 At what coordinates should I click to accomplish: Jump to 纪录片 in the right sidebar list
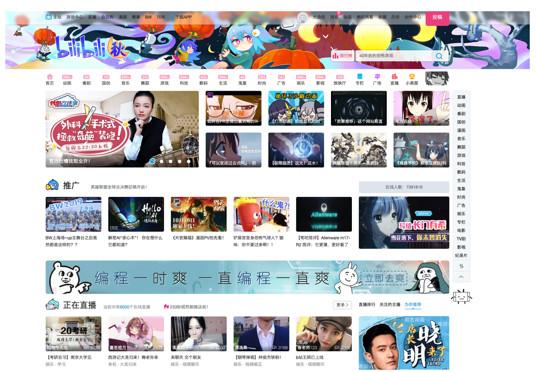[x=461, y=255]
